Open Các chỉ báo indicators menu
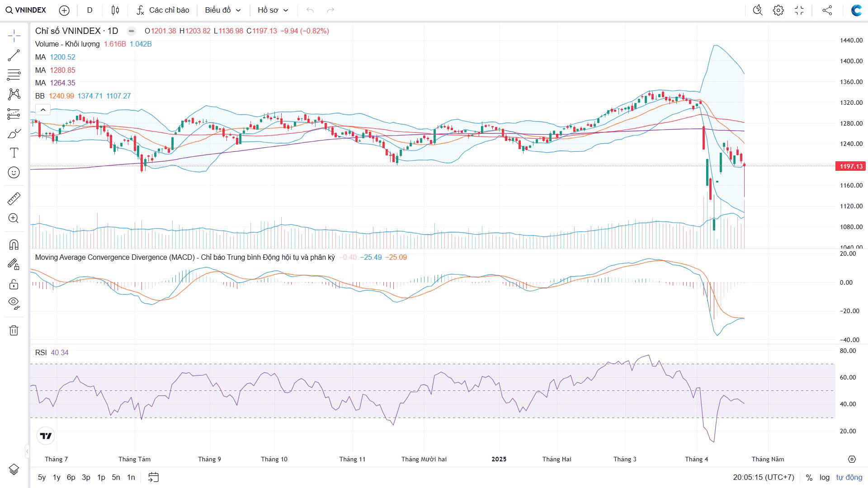The image size is (868, 488). [x=163, y=10]
